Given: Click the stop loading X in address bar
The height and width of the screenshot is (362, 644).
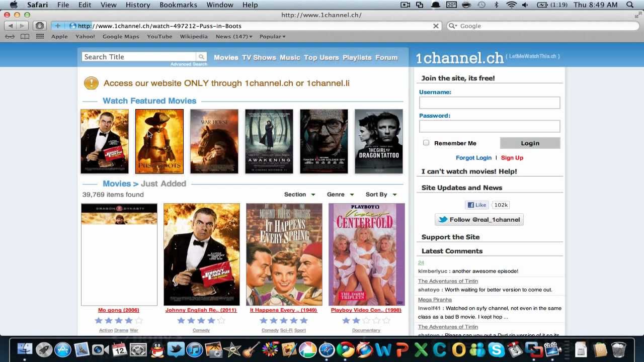Looking at the screenshot, I should tap(436, 26).
